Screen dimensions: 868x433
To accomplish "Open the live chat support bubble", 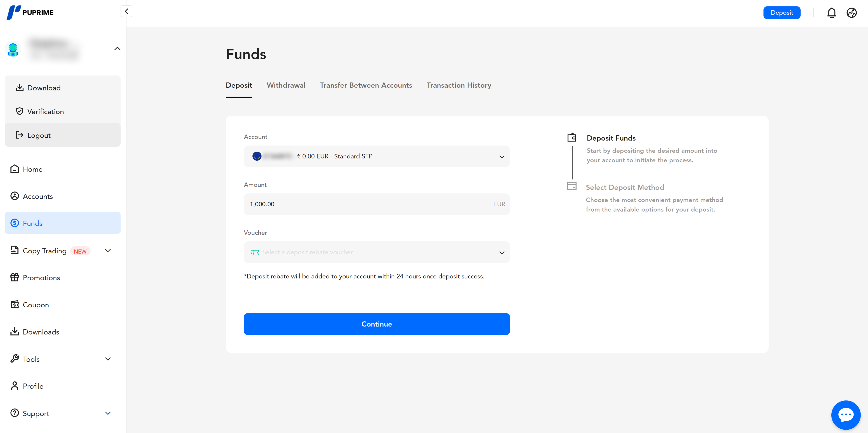I will pos(846,414).
